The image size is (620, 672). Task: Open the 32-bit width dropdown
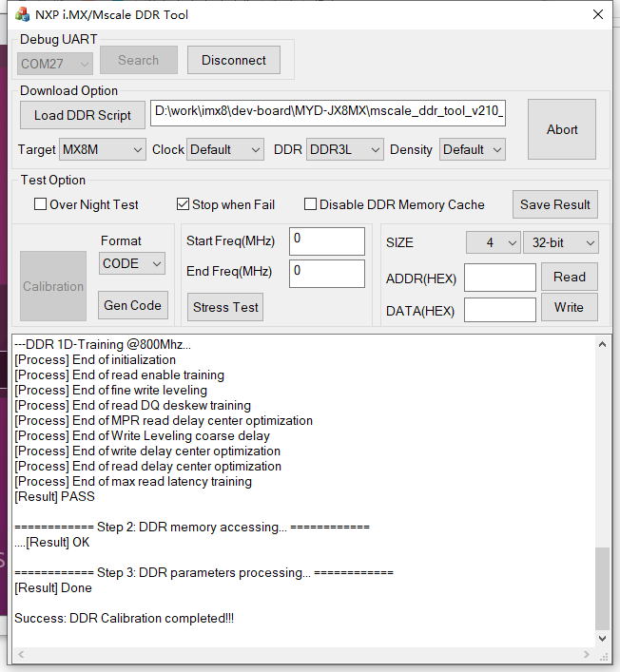click(561, 242)
